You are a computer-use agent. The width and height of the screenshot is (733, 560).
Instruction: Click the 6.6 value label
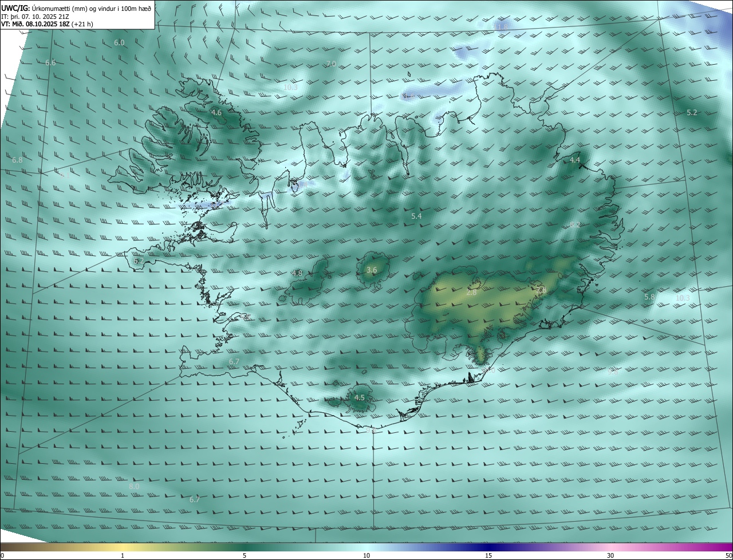(x=50, y=62)
